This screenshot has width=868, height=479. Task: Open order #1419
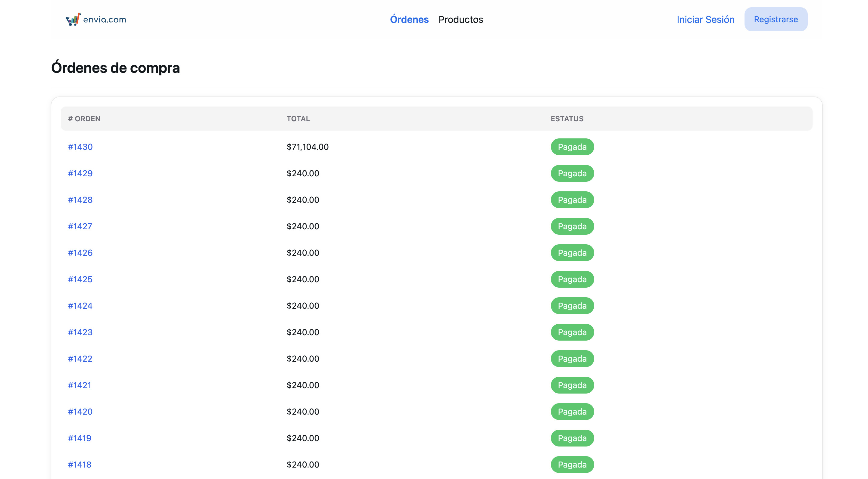tap(80, 438)
